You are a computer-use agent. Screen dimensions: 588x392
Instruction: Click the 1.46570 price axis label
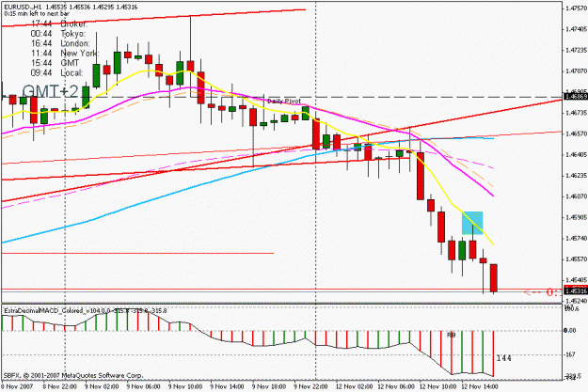point(577,133)
